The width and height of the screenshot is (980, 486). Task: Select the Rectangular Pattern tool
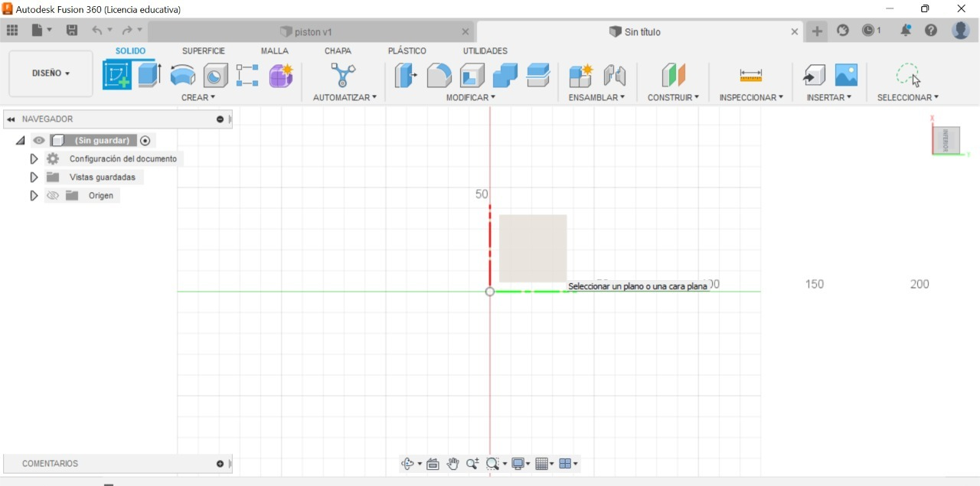click(x=247, y=75)
